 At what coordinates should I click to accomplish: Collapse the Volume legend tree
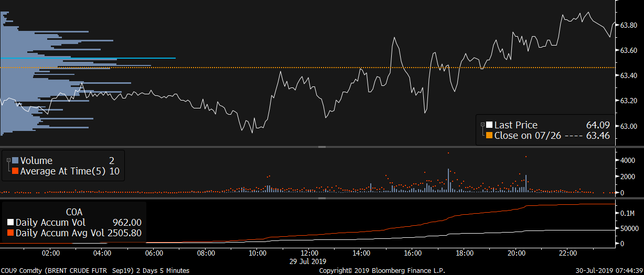point(8,161)
